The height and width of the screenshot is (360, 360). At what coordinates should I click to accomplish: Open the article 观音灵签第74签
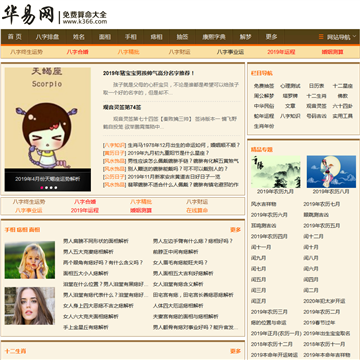tap(122, 107)
